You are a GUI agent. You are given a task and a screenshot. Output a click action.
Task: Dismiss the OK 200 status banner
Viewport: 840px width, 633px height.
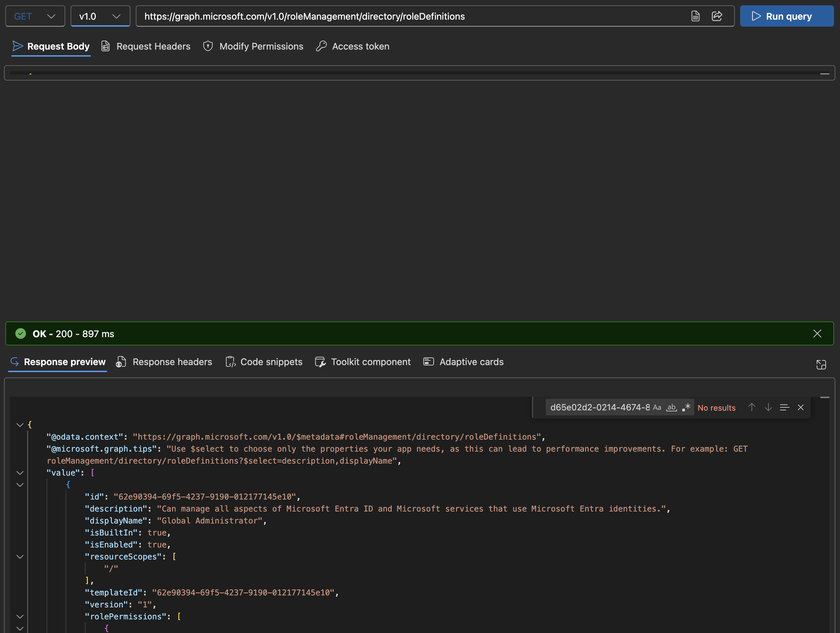(x=817, y=334)
